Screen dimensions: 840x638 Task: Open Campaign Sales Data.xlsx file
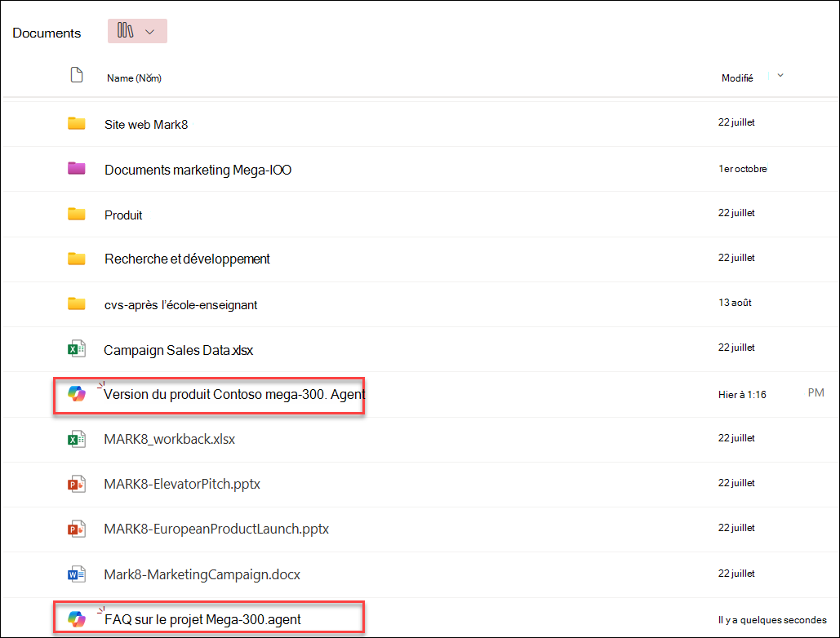179,350
